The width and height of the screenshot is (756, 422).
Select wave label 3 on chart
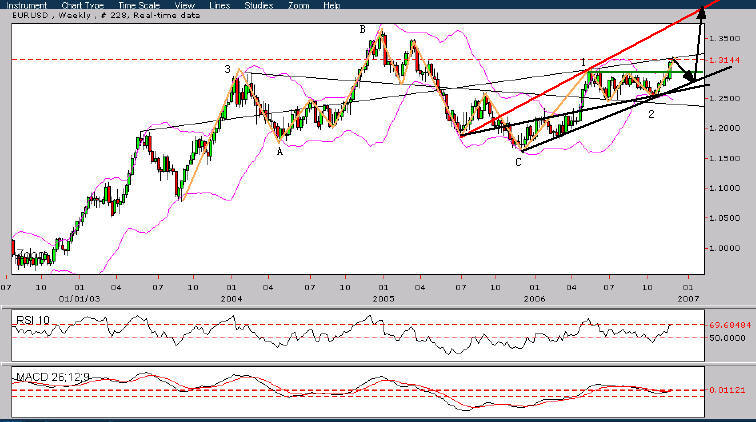pos(228,69)
